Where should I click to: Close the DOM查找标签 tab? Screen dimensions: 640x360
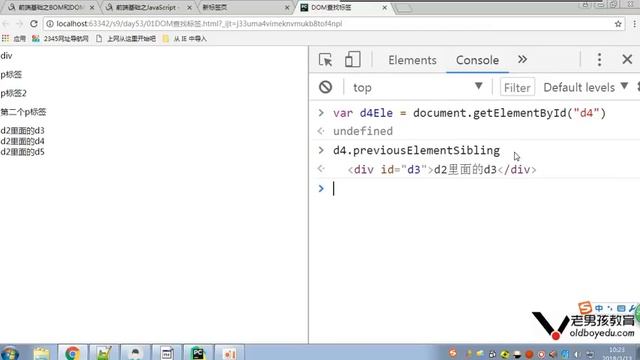point(384,7)
